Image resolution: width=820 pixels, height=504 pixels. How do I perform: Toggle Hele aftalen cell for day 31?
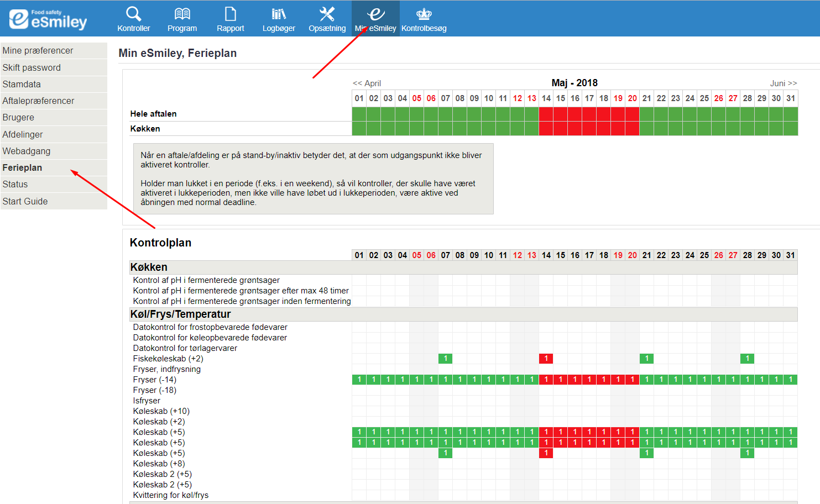(x=791, y=114)
